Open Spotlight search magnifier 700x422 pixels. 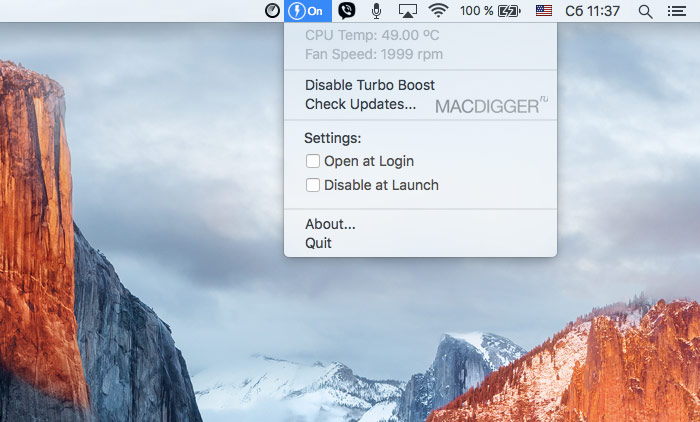[645, 11]
